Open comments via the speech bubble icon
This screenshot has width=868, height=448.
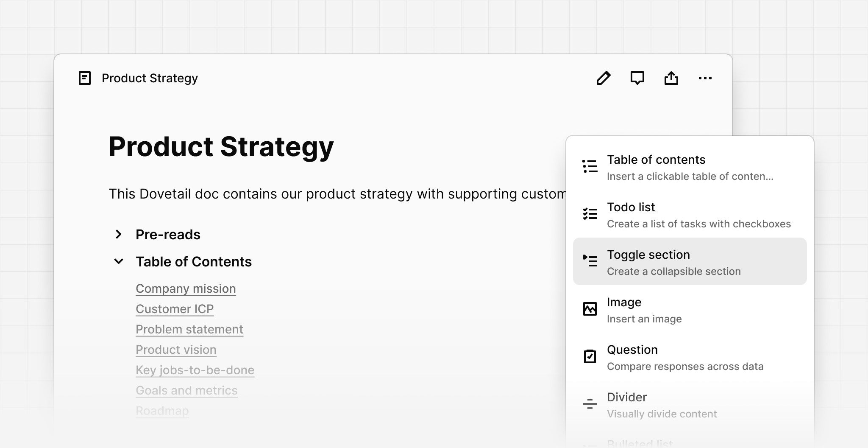637,78
